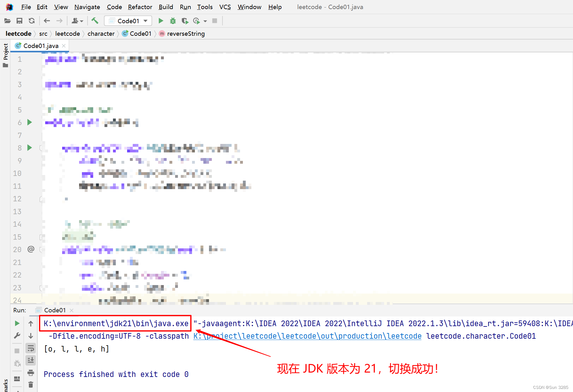Collapse the code fold on line 8

pyautogui.click(x=41, y=148)
